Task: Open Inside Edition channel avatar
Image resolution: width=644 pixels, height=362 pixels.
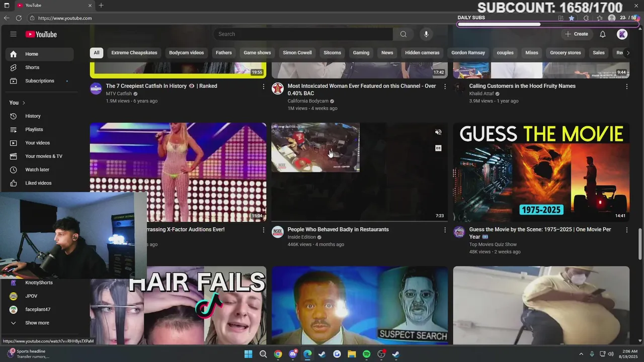Action: tap(278, 232)
